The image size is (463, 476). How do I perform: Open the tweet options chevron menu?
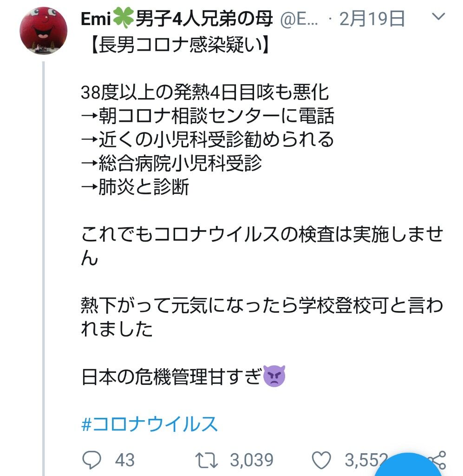tap(438, 17)
